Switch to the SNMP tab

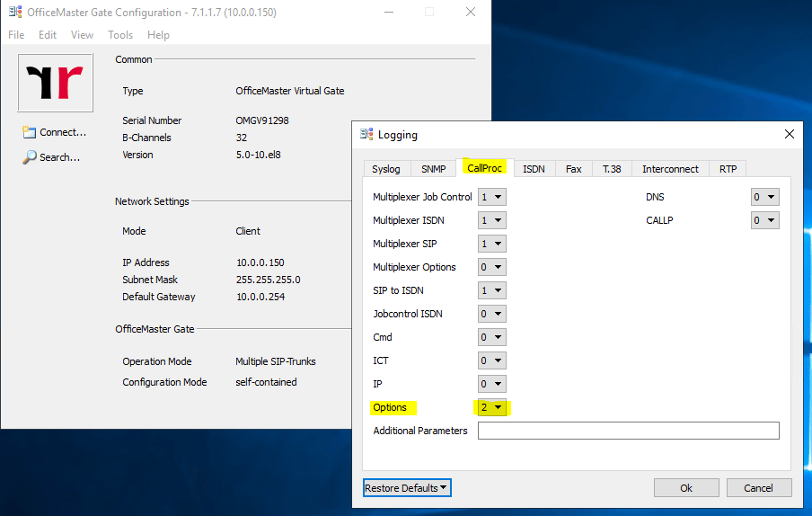(434, 169)
